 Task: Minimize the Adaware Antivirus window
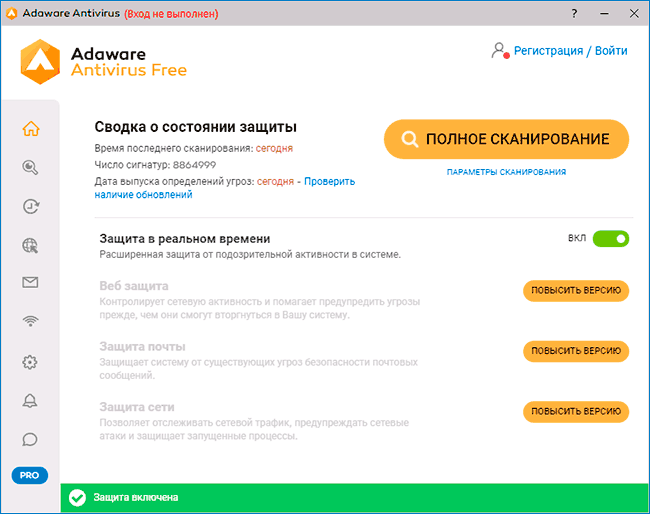(604, 14)
